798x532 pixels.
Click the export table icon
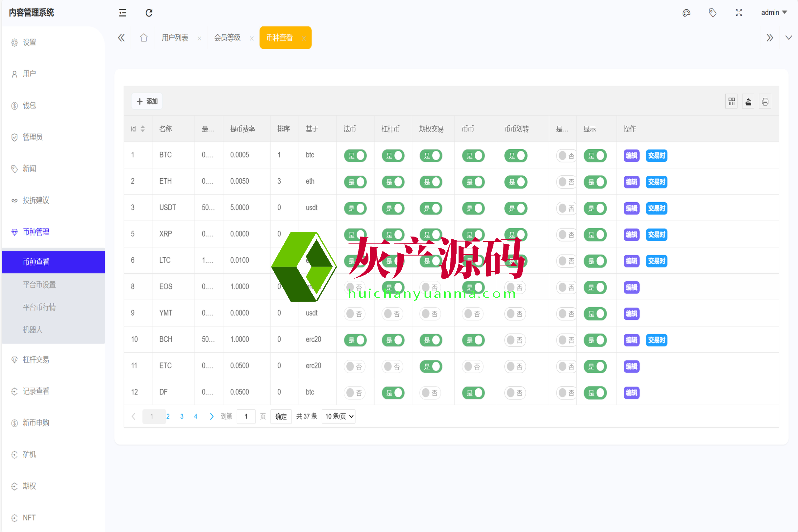click(748, 102)
